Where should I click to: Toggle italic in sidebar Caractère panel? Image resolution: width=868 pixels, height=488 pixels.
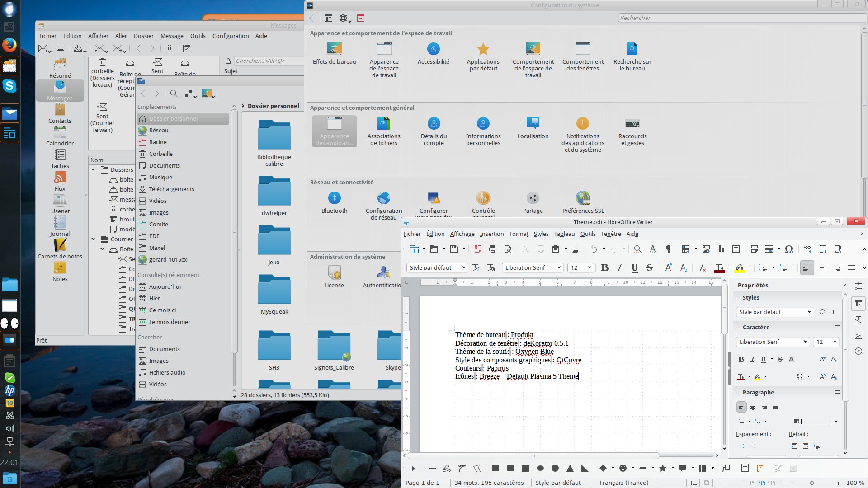752,360
